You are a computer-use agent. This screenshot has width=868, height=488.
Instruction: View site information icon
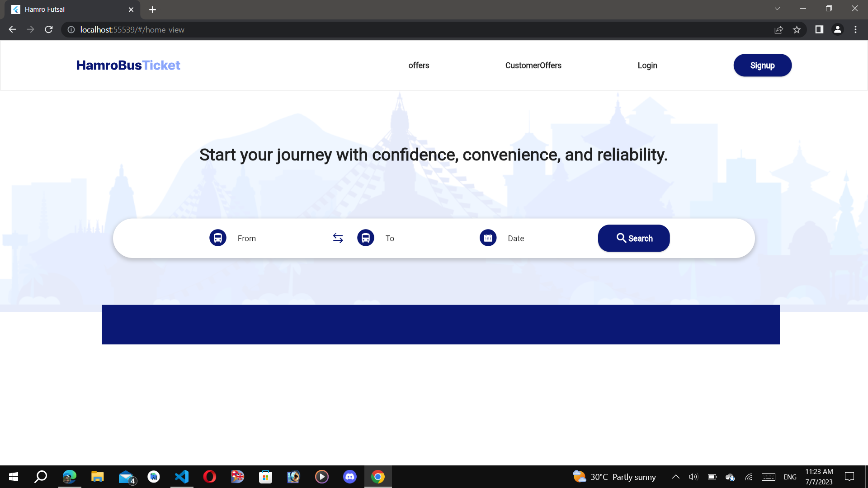pyautogui.click(x=71, y=30)
